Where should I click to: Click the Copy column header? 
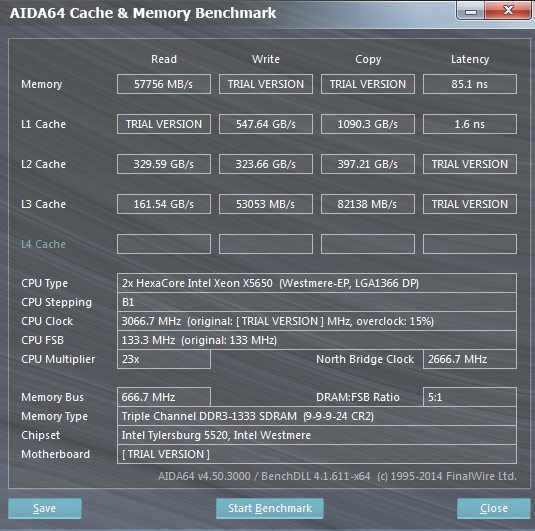click(x=368, y=59)
